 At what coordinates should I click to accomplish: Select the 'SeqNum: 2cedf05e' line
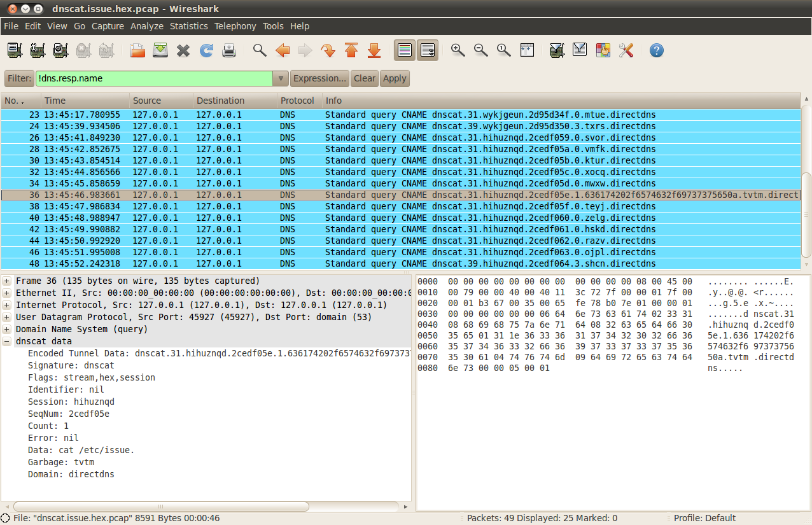click(69, 414)
